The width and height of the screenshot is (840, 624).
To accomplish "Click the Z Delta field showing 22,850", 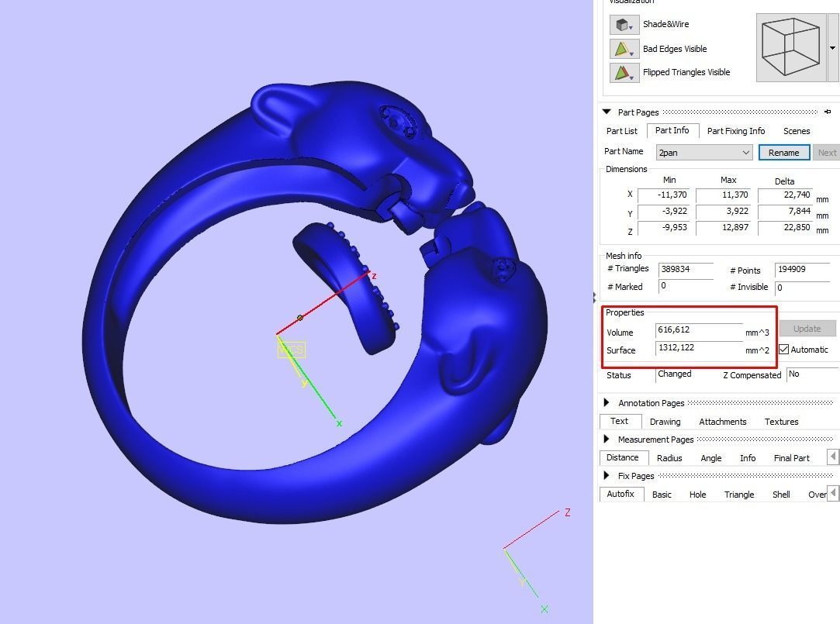I will point(785,227).
